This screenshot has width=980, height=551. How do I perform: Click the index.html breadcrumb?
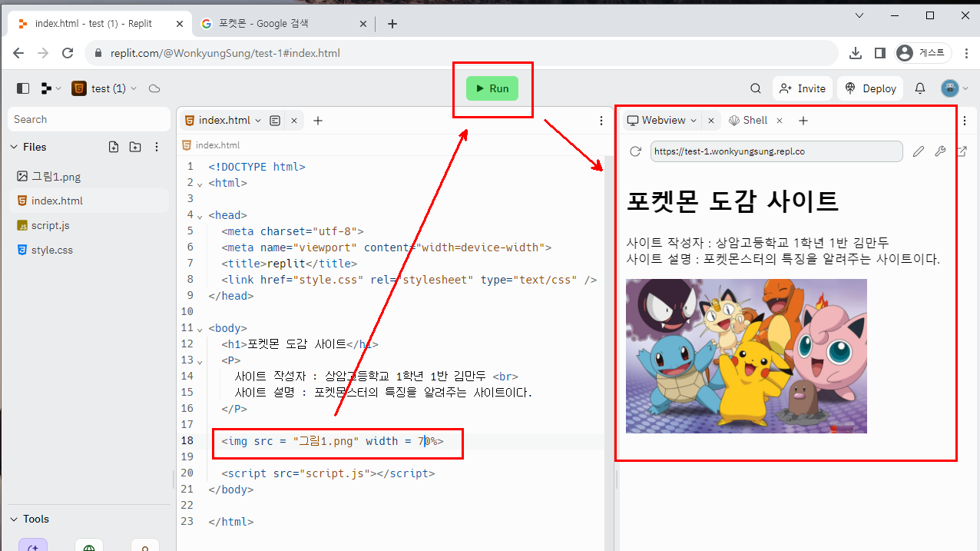(x=211, y=144)
